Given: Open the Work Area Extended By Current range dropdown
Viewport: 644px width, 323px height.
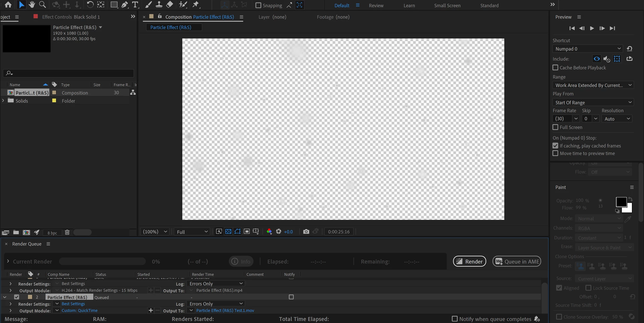Looking at the screenshot, I should 593,85.
